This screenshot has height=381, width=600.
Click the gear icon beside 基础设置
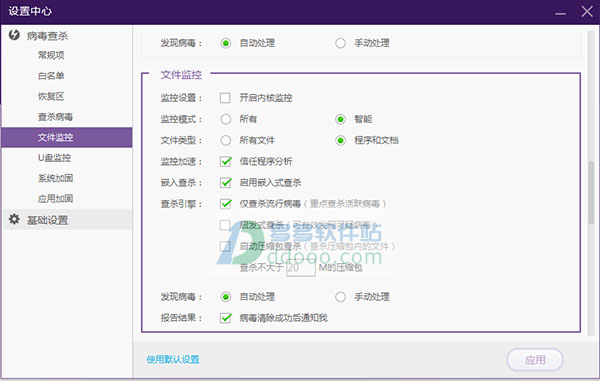click(x=14, y=219)
